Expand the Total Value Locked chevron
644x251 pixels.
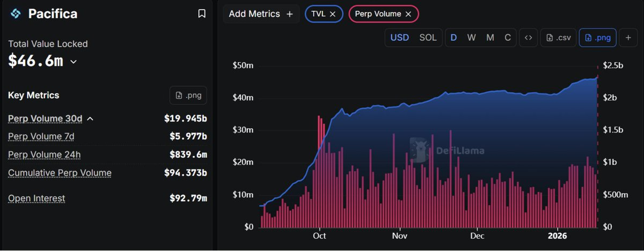74,62
